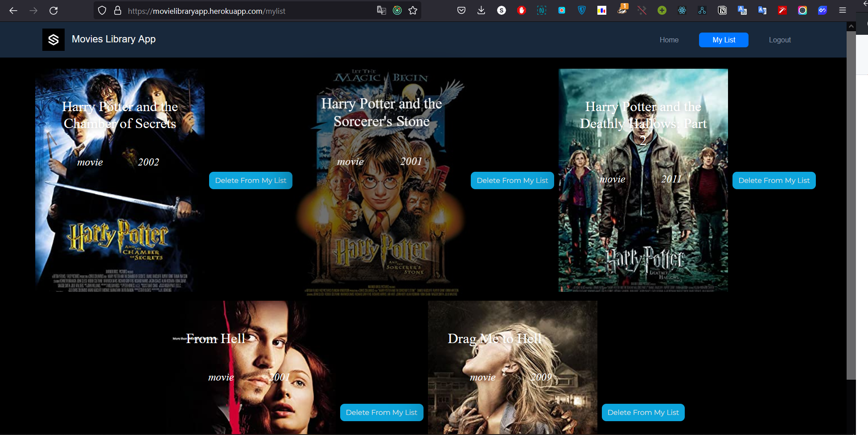This screenshot has width=868, height=435.
Task: Open the React Developer Tools extension
Action: tap(682, 10)
